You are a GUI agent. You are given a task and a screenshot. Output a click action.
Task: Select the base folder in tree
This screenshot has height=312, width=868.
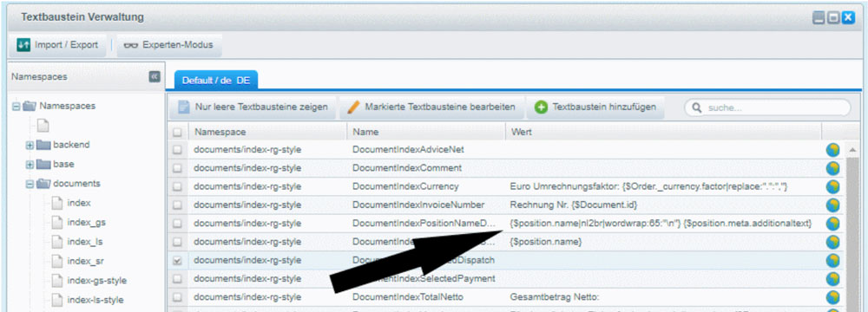pos(56,165)
